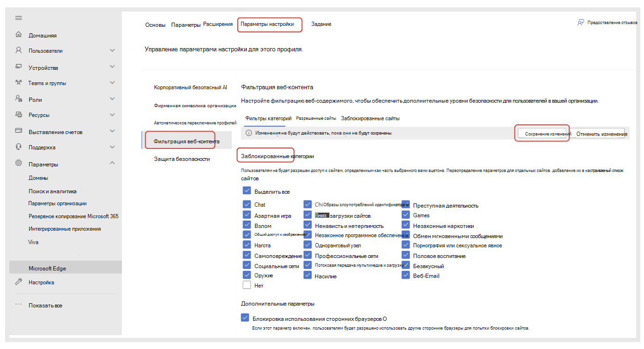Click the Teams и группы icon
This screenshot has height=349, width=644.
click(19, 83)
